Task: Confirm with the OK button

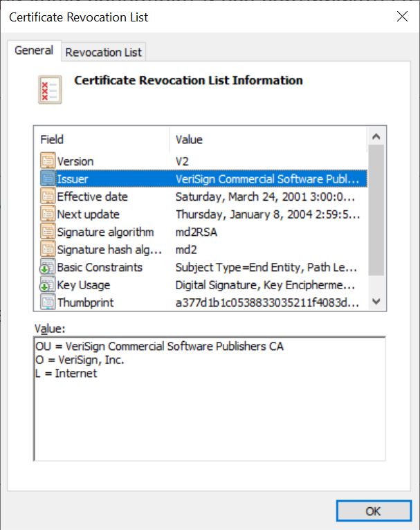Action: click(x=374, y=511)
